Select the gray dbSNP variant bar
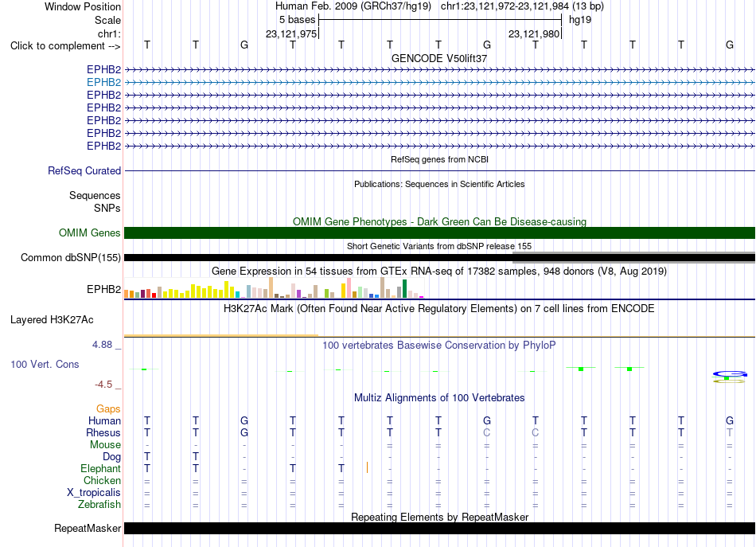This screenshot has height=547, width=756. tap(633, 258)
